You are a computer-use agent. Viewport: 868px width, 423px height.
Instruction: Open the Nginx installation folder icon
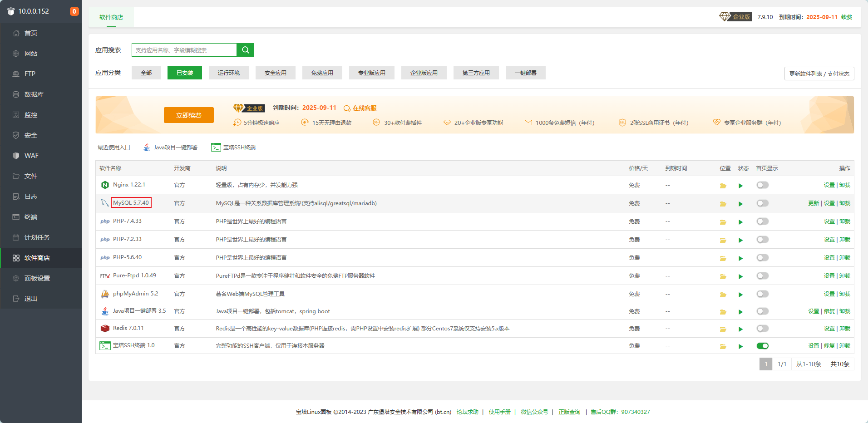click(x=723, y=186)
